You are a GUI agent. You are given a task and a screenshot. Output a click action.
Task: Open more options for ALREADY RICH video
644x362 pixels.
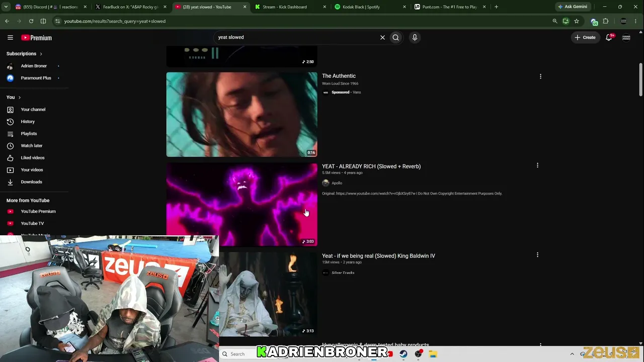[537, 165]
